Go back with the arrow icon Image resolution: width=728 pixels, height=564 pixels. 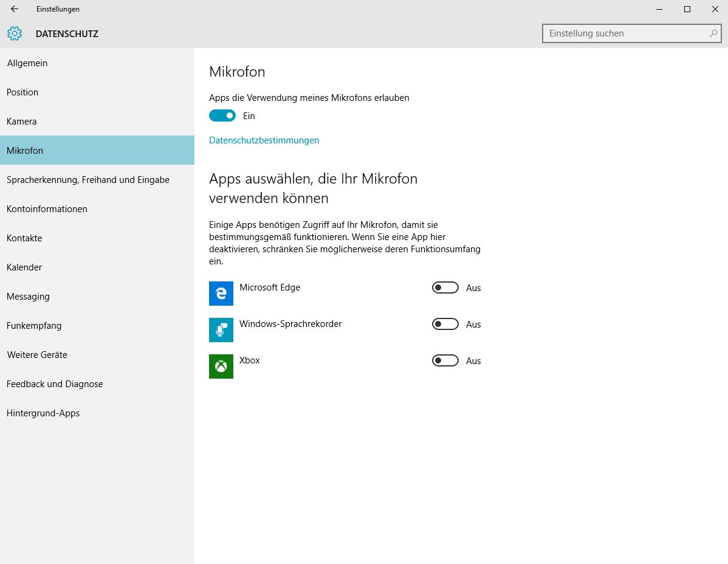click(15, 9)
